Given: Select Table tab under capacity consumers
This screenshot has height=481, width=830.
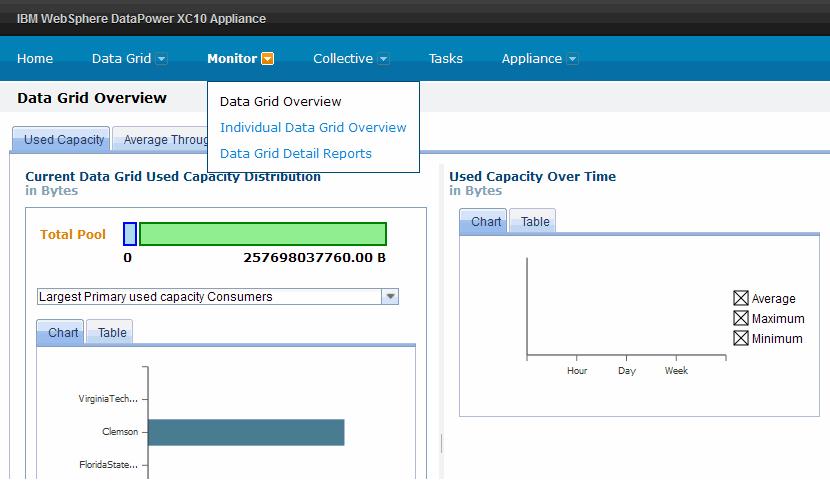Looking at the screenshot, I should tap(110, 332).
